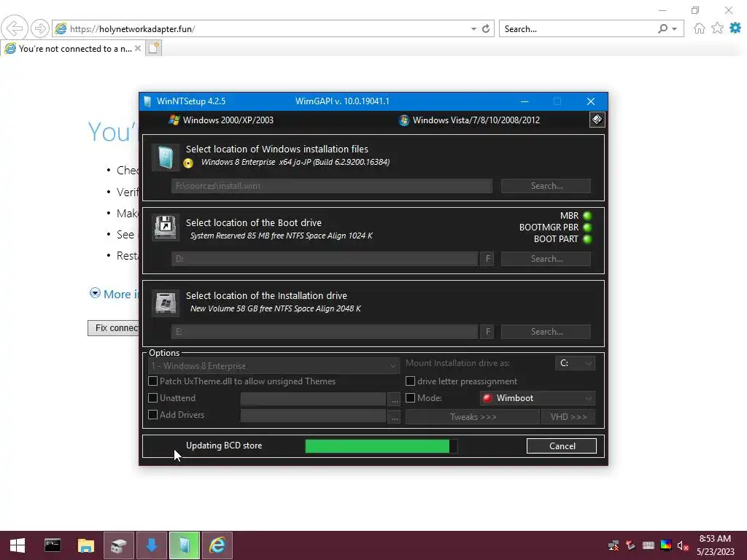Image resolution: width=747 pixels, height=560 pixels.
Task: Click the Boot drive floppy disk icon
Action: [166, 227]
